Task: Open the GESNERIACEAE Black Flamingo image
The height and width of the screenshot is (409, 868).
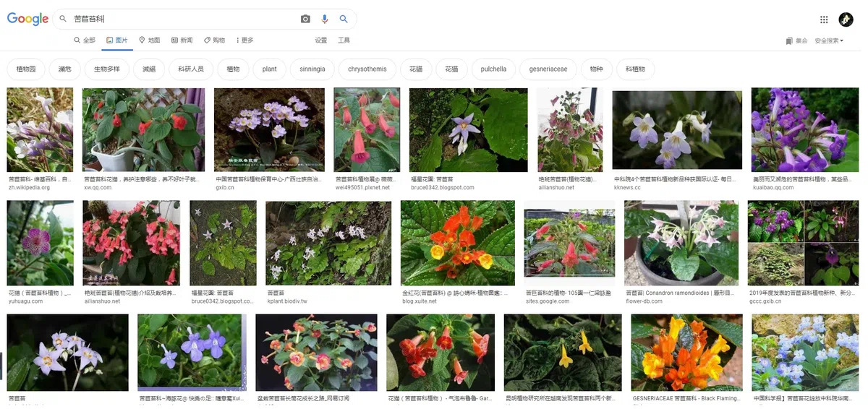Action: tap(686, 353)
